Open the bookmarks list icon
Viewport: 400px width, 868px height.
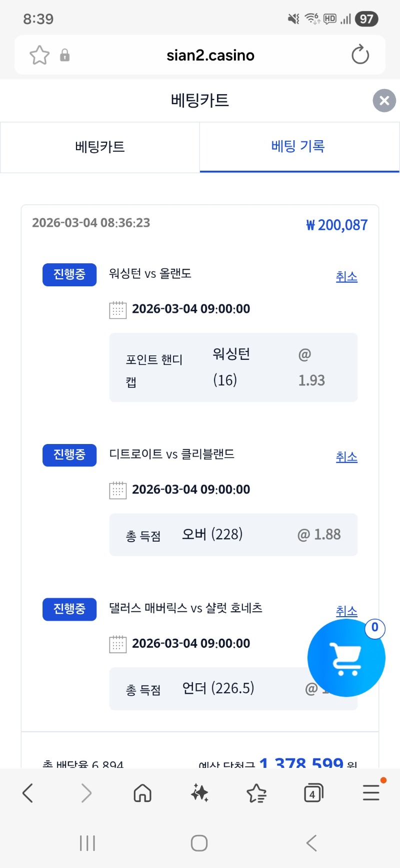click(256, 793)
